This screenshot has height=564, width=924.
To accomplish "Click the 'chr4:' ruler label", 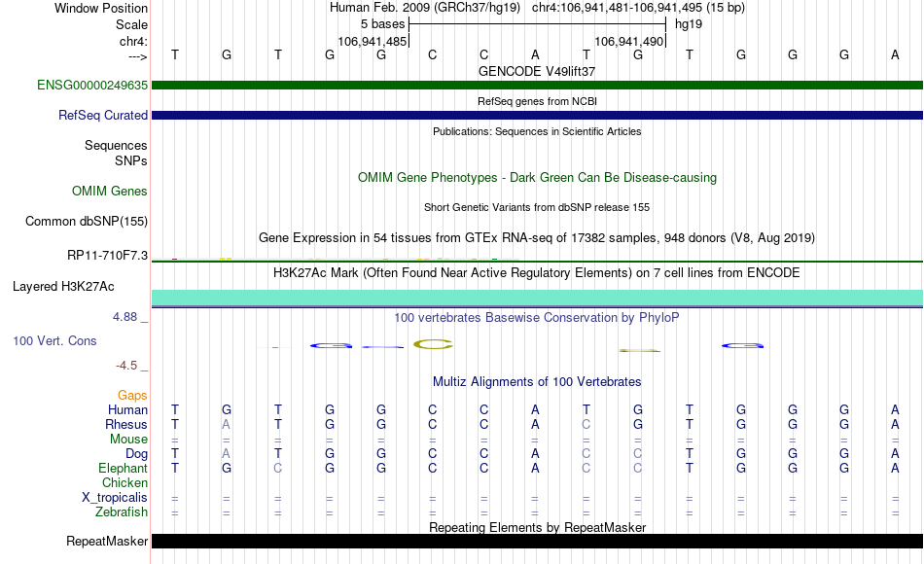I will (x=133, y=41).
